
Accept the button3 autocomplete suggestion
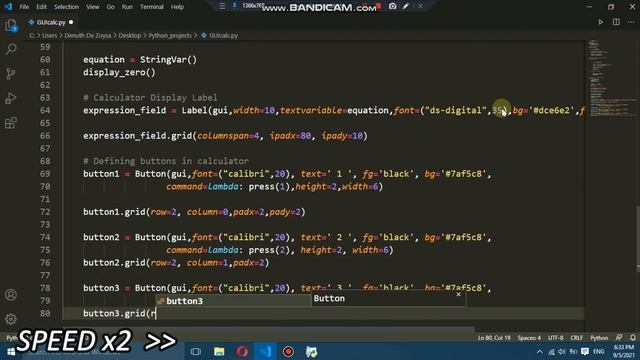point(233,301)
